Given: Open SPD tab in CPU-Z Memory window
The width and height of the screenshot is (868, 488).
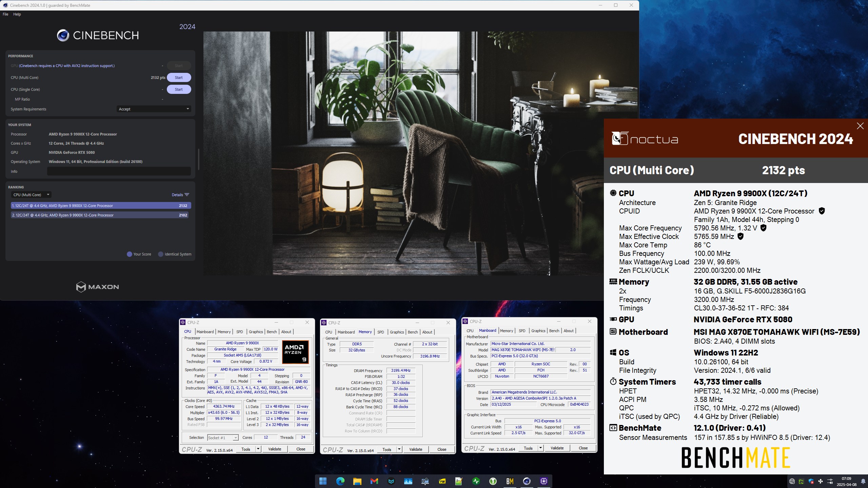Looking at the screenshot, I should click(381, 332).
